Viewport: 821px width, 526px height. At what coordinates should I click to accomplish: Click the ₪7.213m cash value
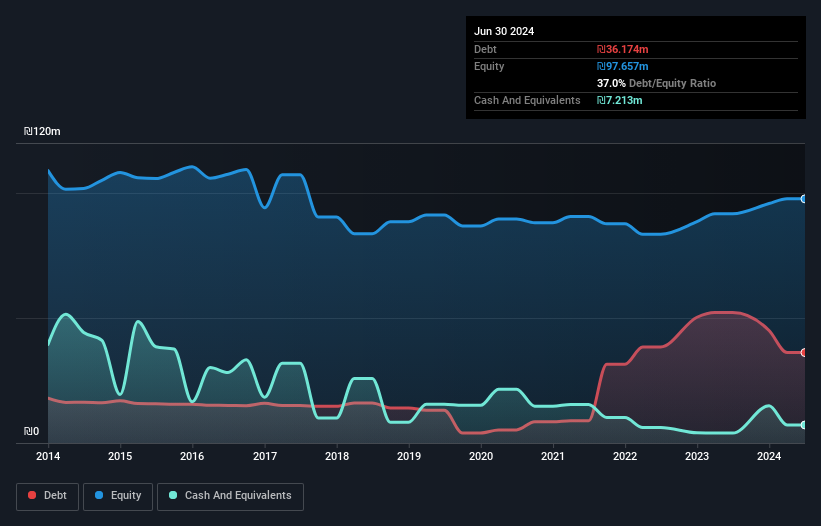pyautogui.click(x=619, y=100)
